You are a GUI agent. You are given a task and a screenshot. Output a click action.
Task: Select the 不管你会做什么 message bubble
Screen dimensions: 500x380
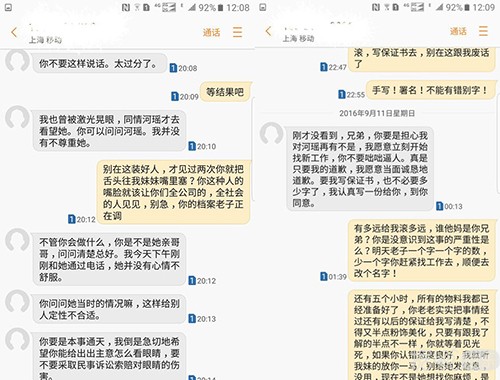click(x=109, y=259)
